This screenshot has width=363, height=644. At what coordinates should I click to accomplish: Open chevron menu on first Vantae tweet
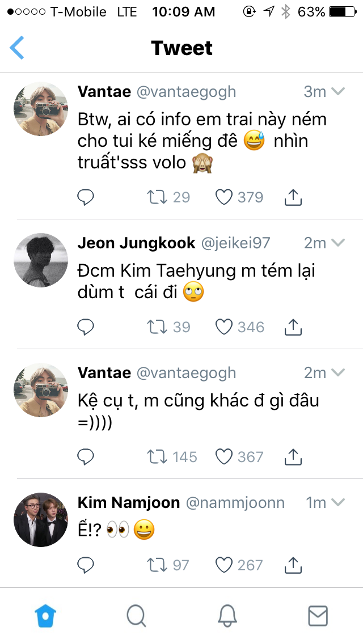[x=338, y=92]
